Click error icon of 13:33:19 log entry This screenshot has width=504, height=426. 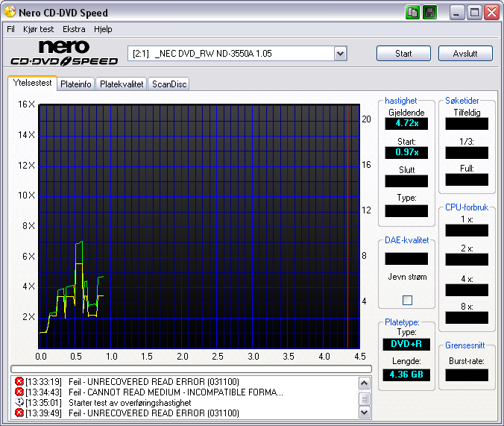pos(19,382)
